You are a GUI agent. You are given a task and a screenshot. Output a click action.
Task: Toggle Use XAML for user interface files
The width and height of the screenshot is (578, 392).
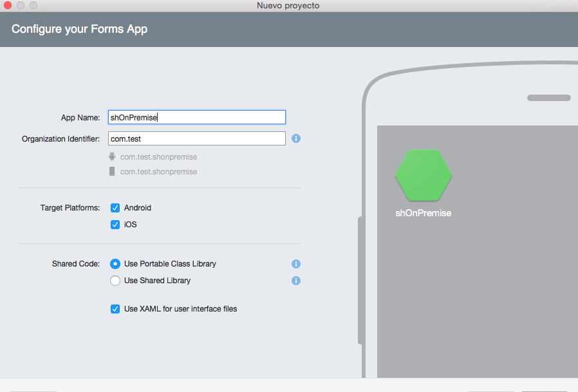coord(115,309)
